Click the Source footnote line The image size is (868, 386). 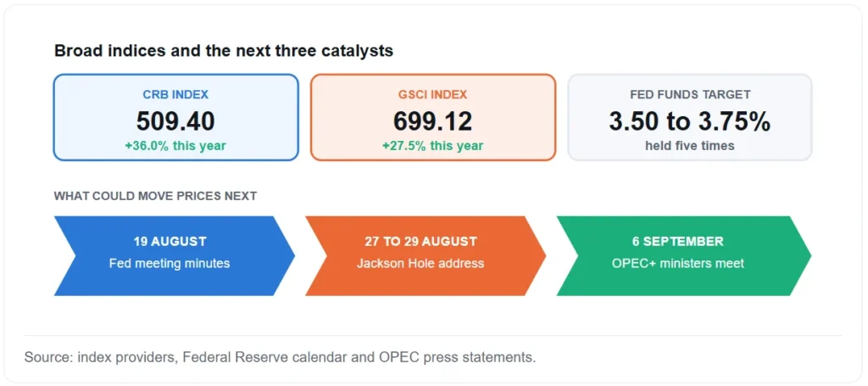tap(280, 357)
